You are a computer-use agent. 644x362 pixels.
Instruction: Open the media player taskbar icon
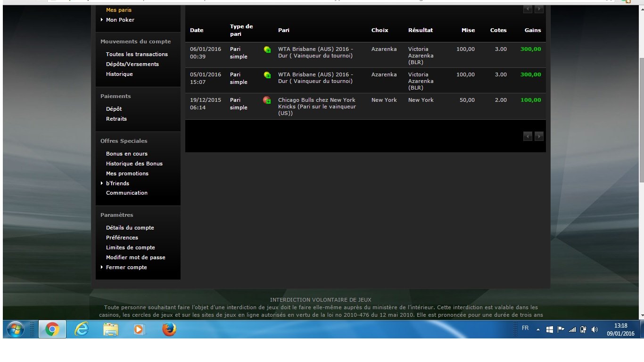[x=139, y=329]
